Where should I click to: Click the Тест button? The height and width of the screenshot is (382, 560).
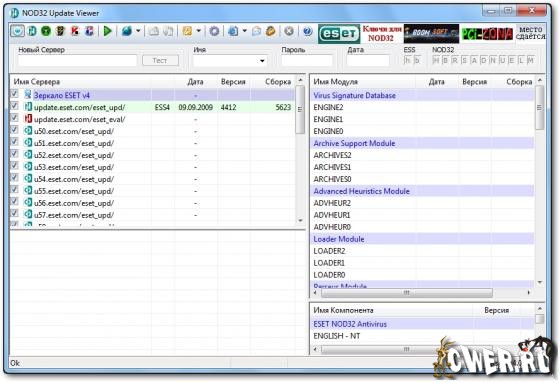(160, 61)
